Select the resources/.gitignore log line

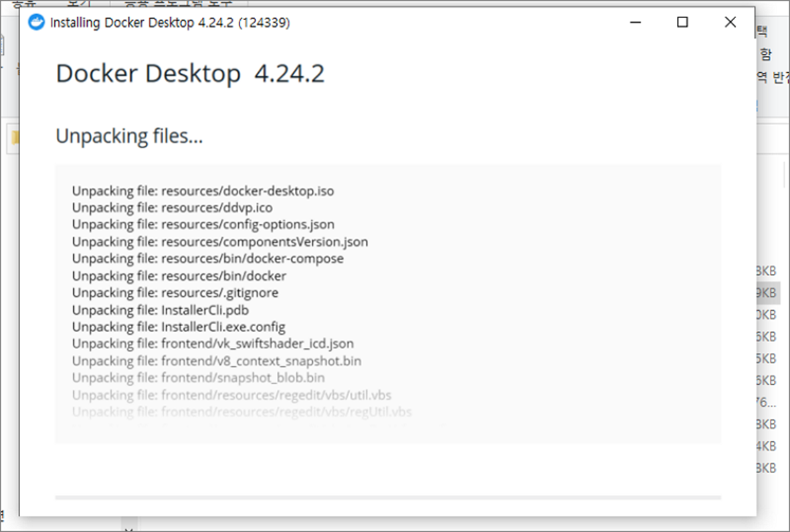click(175, 293)
